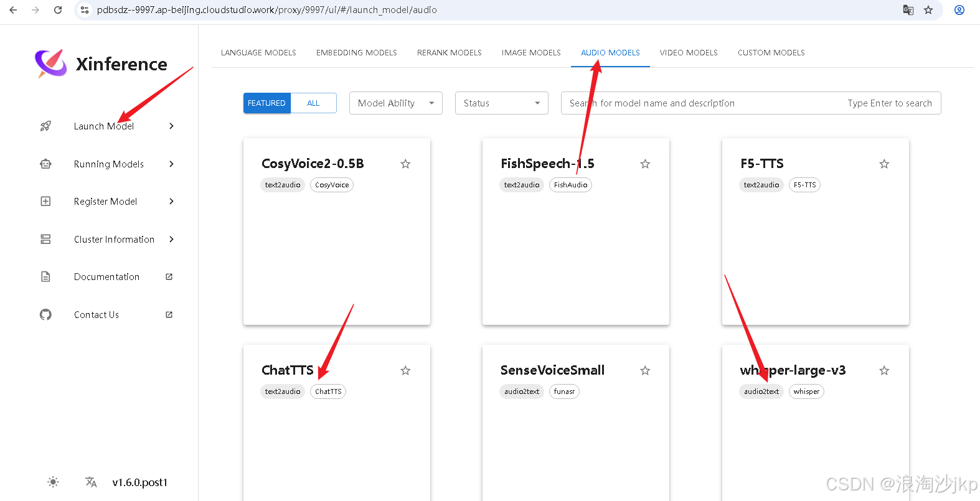Screen dimensions: 980x501
Task: Click the funasr tag chip
Action: [x=565, y=391]
